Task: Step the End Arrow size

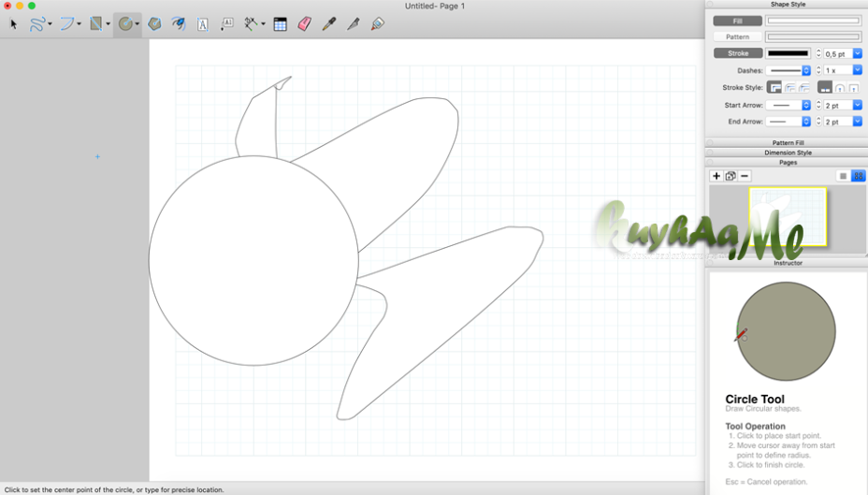Action: [x=818, y=122]
